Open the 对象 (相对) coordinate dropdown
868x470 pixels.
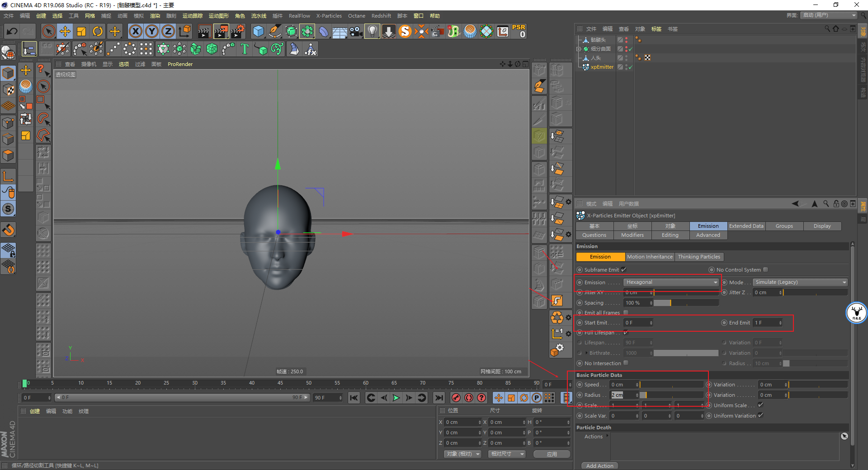click(x=462, y=454)
